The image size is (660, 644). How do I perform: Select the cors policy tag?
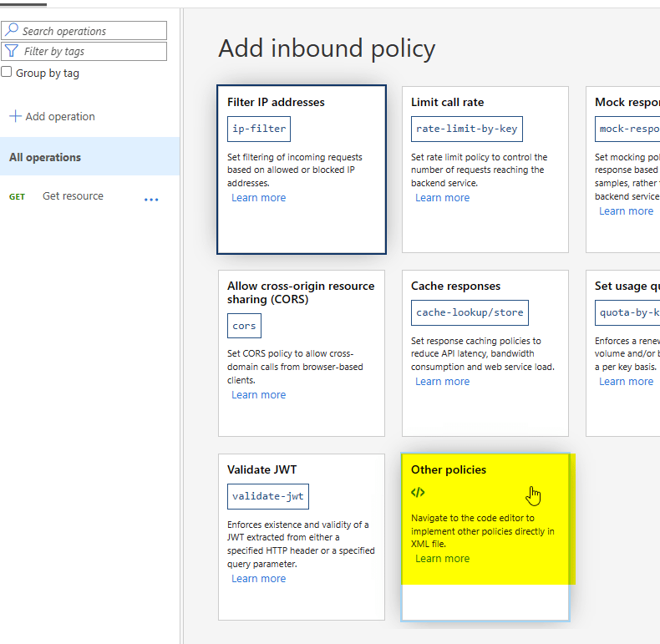coord(245,325)
